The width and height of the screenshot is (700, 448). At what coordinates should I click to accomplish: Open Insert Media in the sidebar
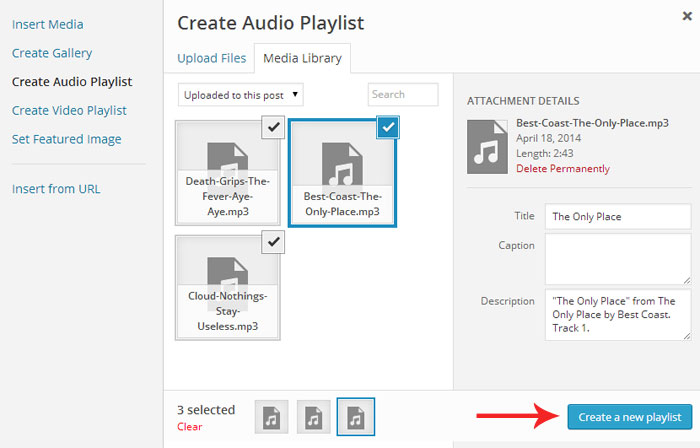pyautogui.click(x=48, y=24)
